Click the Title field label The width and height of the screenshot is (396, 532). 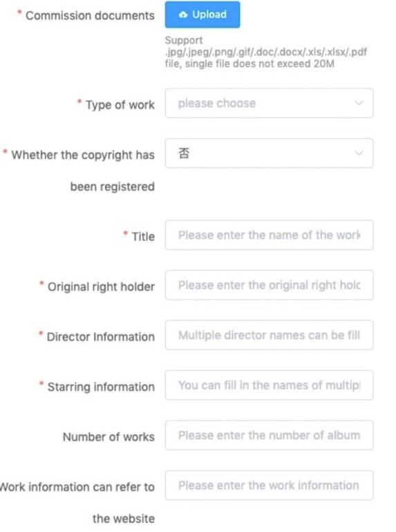tap(143, 237)
